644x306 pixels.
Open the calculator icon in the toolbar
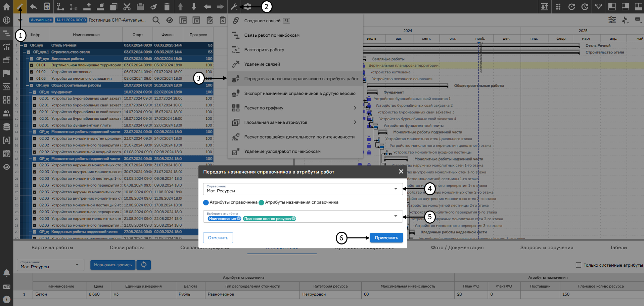[x=47, y=7]
